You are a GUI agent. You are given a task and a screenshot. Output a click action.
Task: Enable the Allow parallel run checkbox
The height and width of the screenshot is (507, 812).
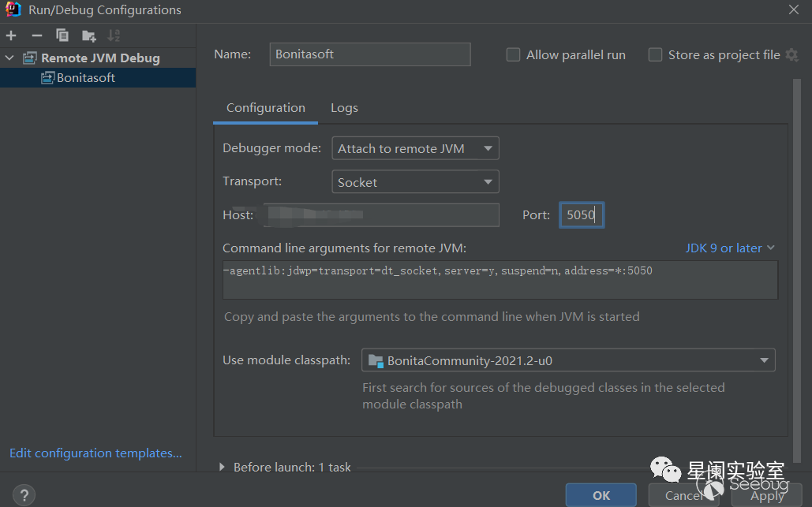tap(513, 55)
